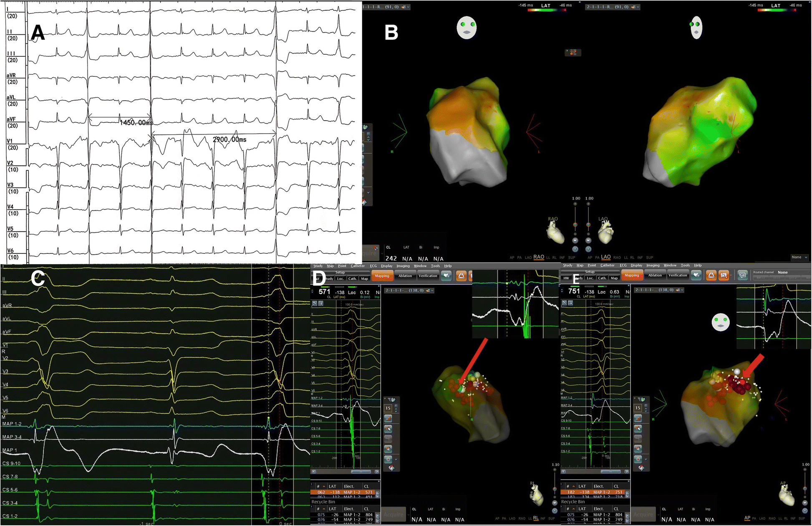Click red record point icon in panel D toolbox

click(x=388, y=459)
